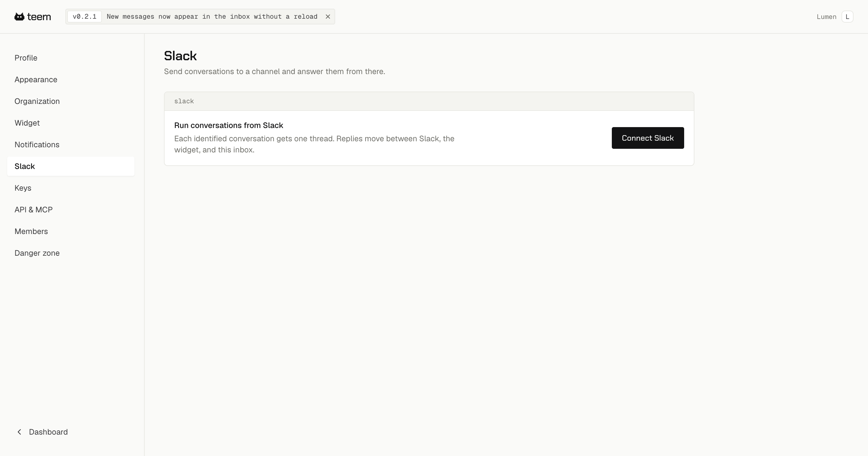Image resolution: width=868 pixels, height=456 pixels.
Task: Click the Connect Slack button
Action: (648, 138)
